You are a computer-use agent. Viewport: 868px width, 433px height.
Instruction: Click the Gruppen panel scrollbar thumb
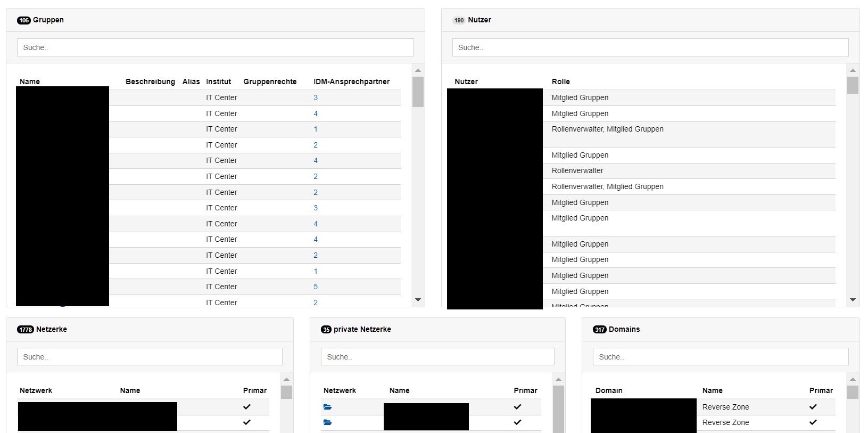pyautogui.click(x=418, y=92)
